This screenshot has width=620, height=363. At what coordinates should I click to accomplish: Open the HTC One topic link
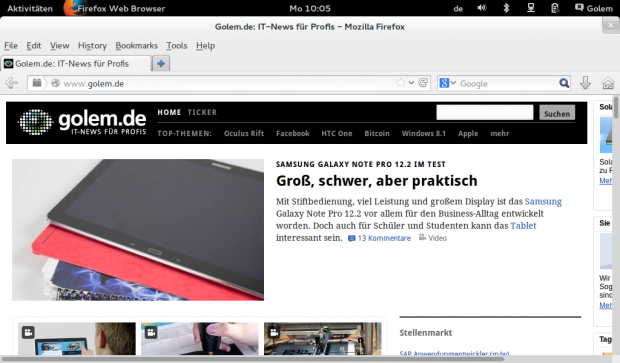coord(336,133)
